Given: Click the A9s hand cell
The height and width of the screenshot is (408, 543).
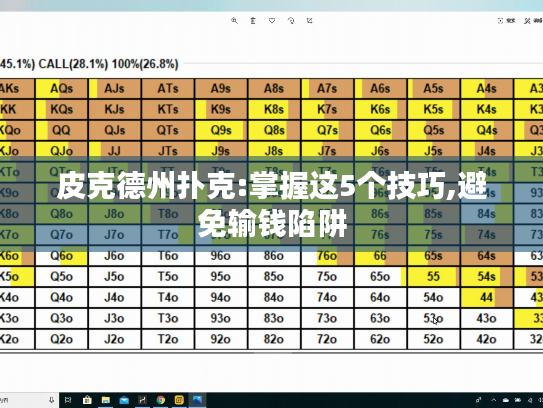Looking at the screenshot, I should [x=221, y=89].
